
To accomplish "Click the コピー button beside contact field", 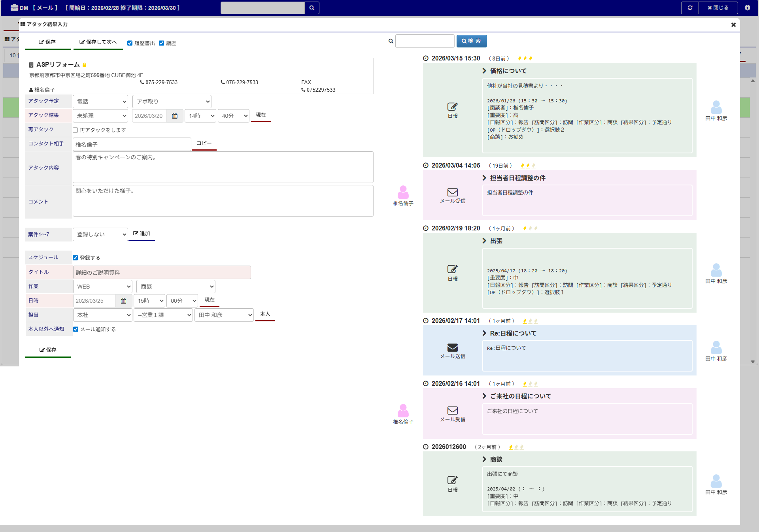I will click(x=204, y=143).
